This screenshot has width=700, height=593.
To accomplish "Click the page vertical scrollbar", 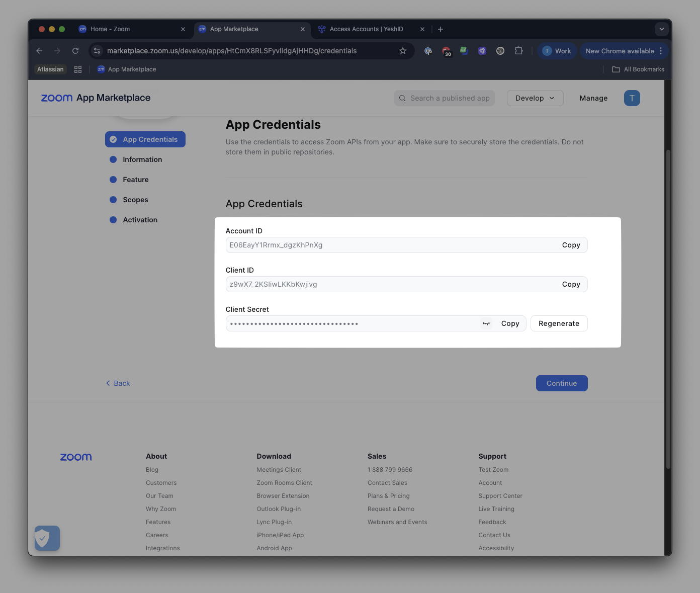I will coord(668,309).
